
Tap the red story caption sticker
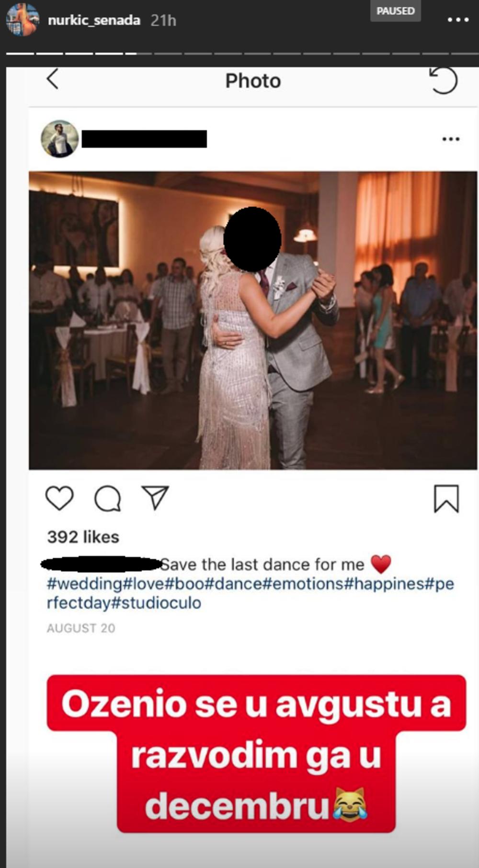click(256, 754)
